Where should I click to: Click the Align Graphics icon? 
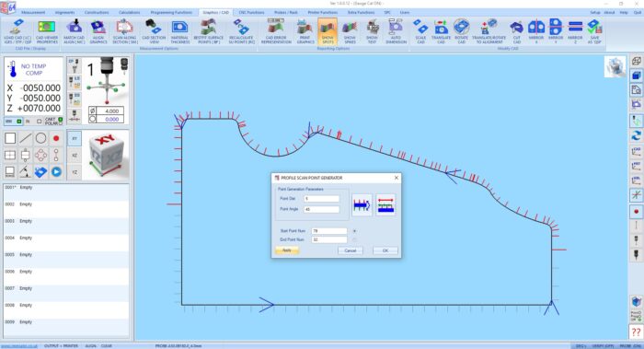pyautogui.click(x=98, y=31)
